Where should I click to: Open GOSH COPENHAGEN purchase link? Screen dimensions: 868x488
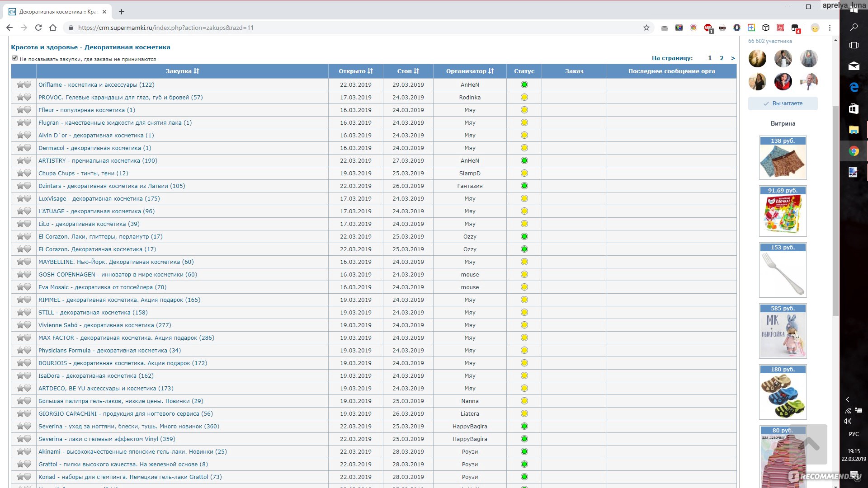pyautogui.click(x=118, y=274)
